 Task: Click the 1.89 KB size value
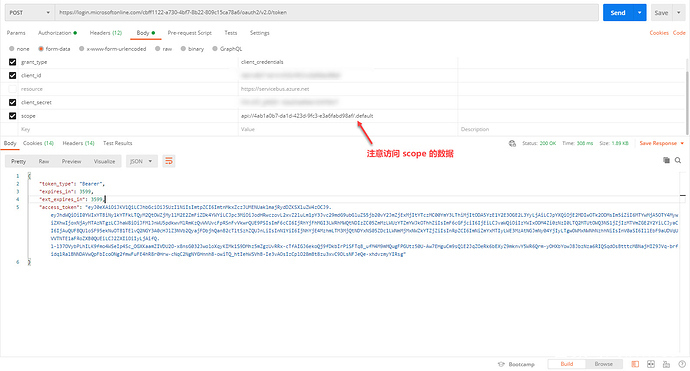click(620, 143)
